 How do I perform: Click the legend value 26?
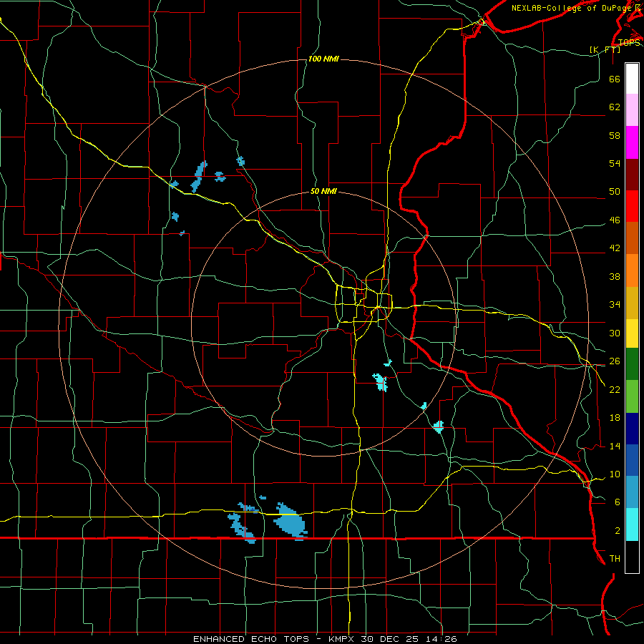[x=615, y=361]
